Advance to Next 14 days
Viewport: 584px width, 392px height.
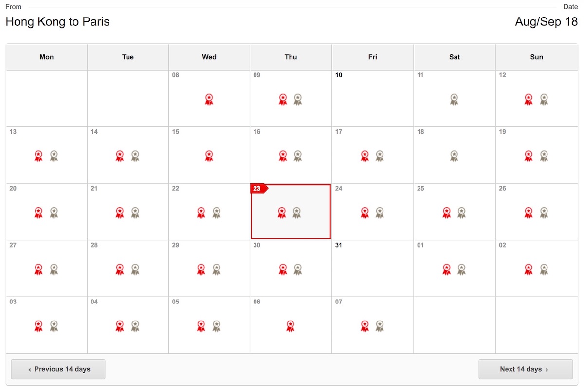point(526,369)
